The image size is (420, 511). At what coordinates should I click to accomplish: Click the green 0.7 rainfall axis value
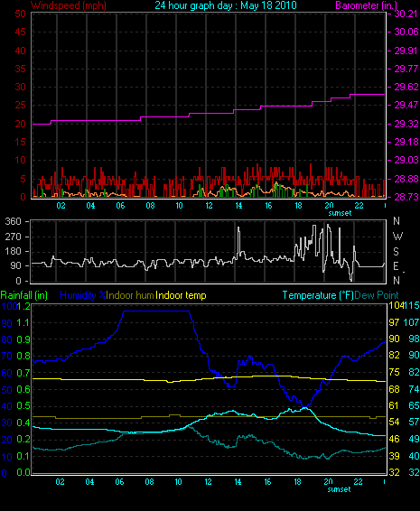pyautogui.click(x=23, y=373)
